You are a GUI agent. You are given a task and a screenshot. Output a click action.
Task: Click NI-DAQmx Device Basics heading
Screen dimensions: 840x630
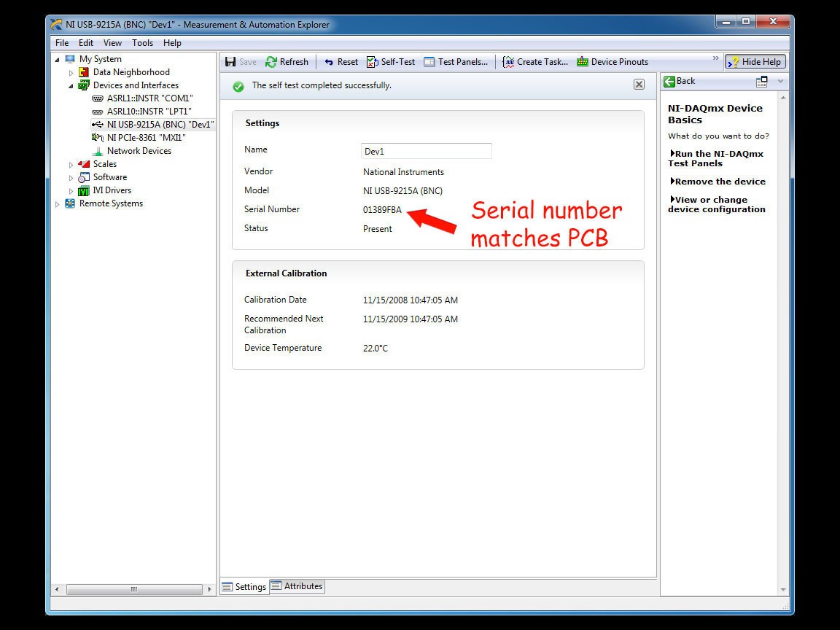(x=715, y=114)
